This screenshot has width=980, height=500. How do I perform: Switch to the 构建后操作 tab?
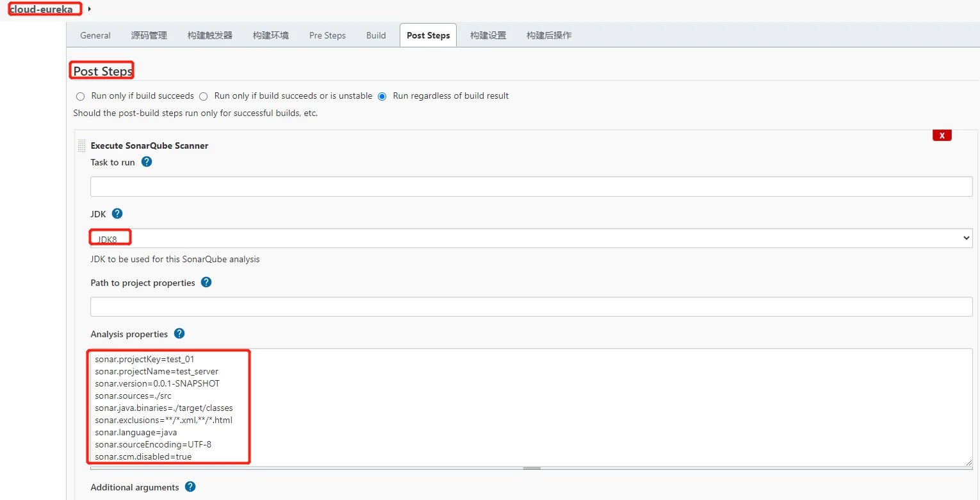(x=549, y=35)
